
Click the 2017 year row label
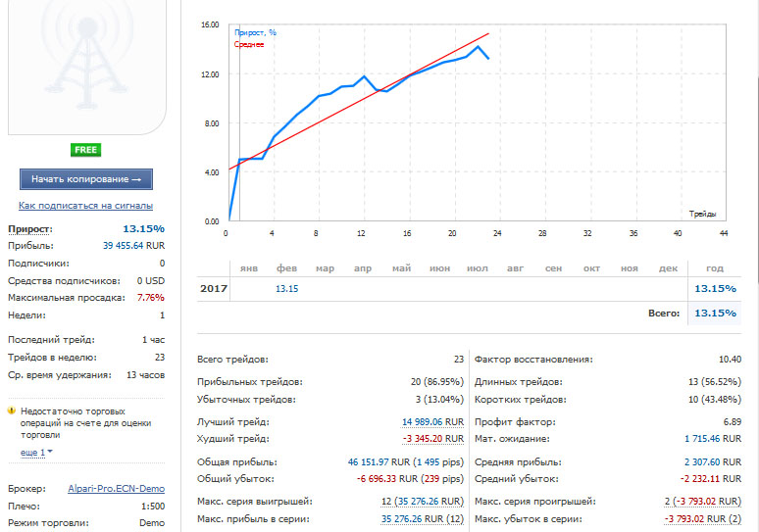214,289
